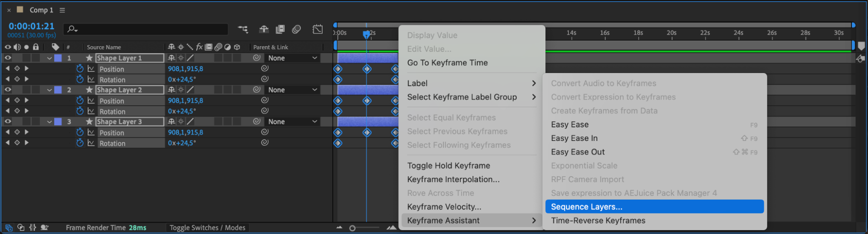Click the Graph Editor button

point(317,29)
